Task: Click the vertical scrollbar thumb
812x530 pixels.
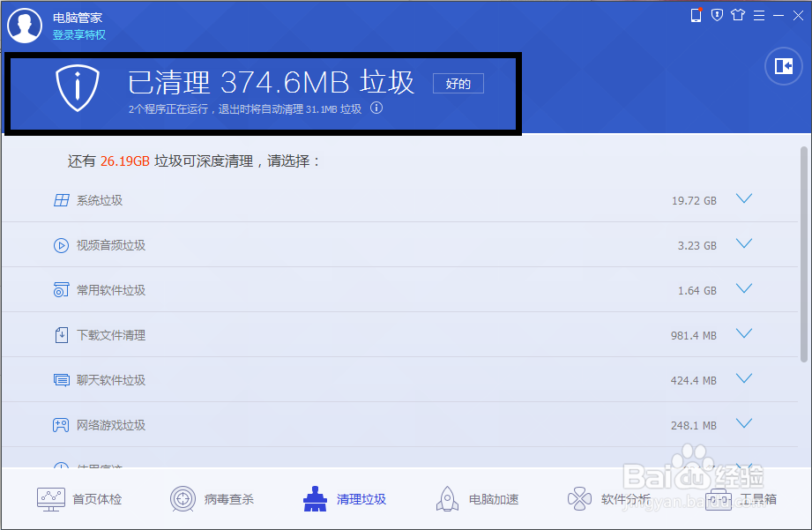Action: tap(804, 254)
